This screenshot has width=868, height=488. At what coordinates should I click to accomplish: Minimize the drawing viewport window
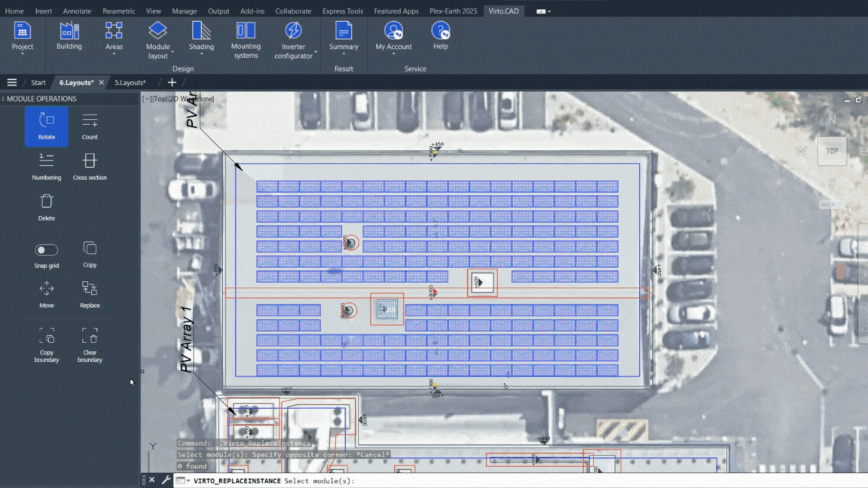coord(847,101)
